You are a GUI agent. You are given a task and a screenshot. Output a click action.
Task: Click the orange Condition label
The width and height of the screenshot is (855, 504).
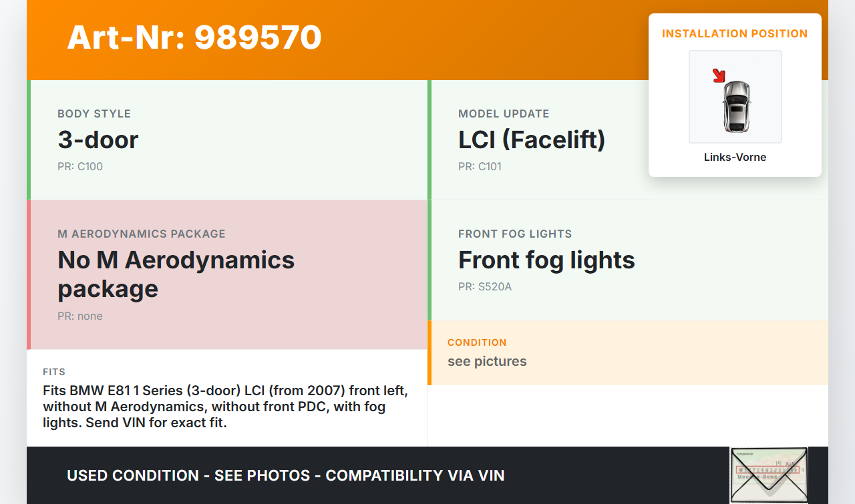point(477,342)
